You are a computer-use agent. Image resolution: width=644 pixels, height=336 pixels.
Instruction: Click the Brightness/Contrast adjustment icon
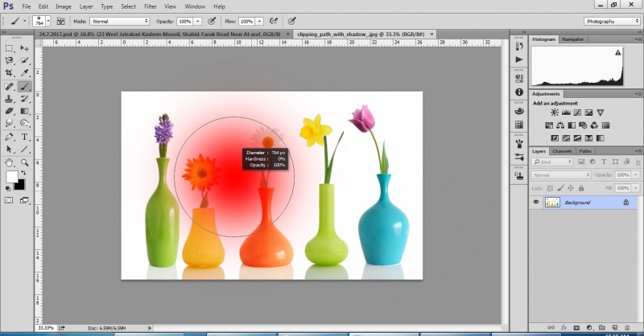coord(555,113)
